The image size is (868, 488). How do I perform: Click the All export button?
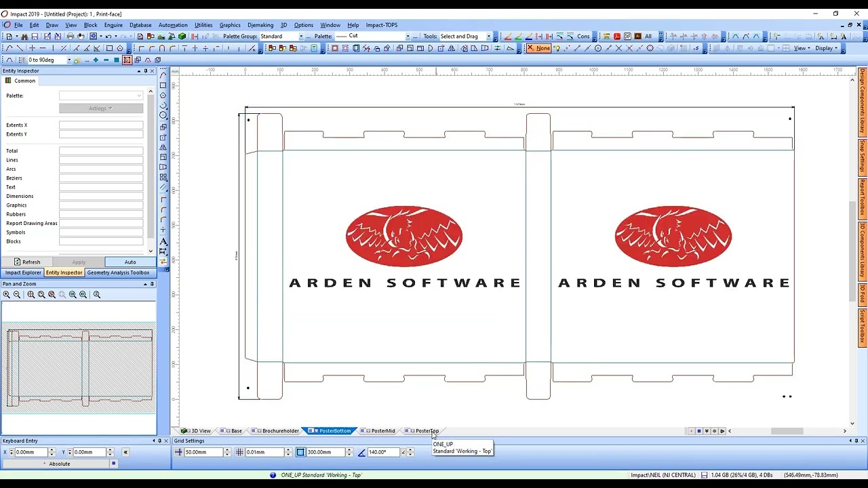point(648,36)
